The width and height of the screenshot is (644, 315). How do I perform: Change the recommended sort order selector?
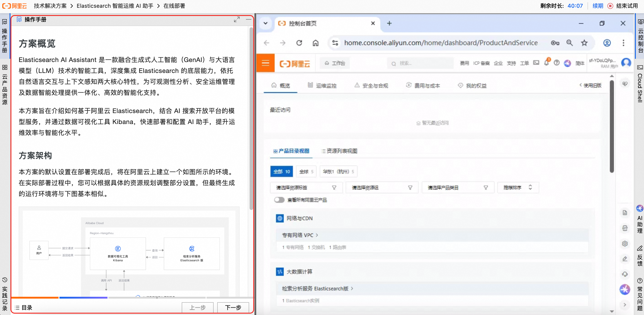point(518,188)
